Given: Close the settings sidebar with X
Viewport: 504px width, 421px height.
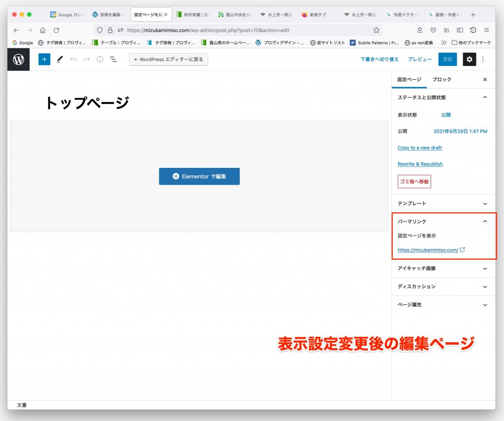Looking at the screenshot, I should pos(485,80).
